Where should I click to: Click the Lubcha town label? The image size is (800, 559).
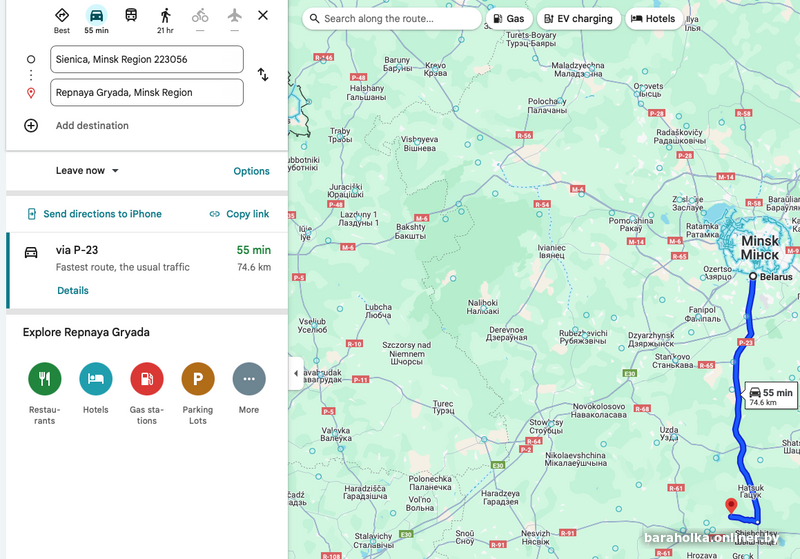coord(378,311)
